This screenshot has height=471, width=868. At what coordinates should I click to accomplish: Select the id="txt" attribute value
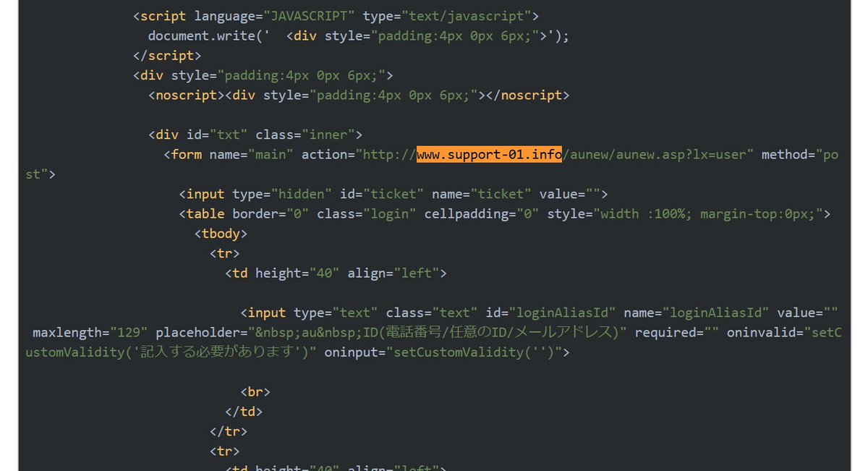pyautogui.click(x=229, y=135)
